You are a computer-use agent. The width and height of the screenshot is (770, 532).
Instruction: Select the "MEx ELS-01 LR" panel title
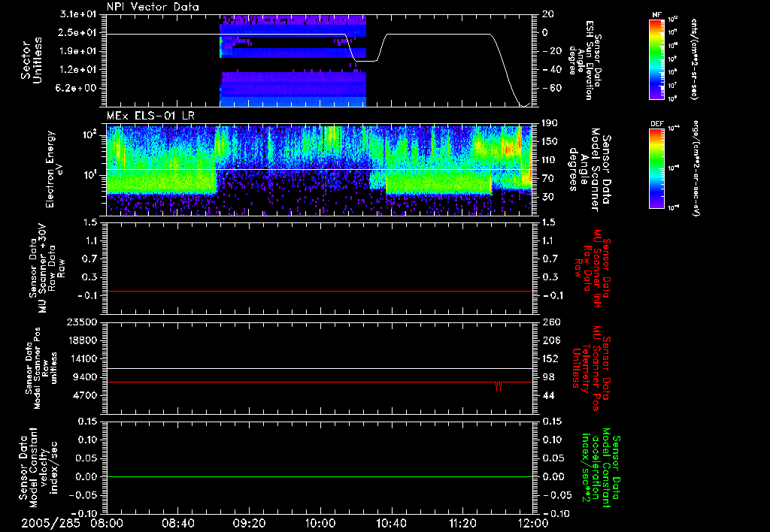point(150,116)
